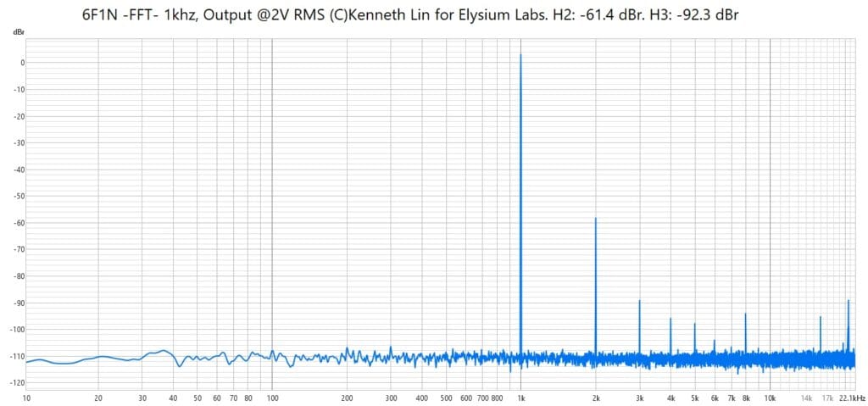The image size is (868, 406).
Task: Click the 2k frequency axis label
Action: [x=596, y=398]
